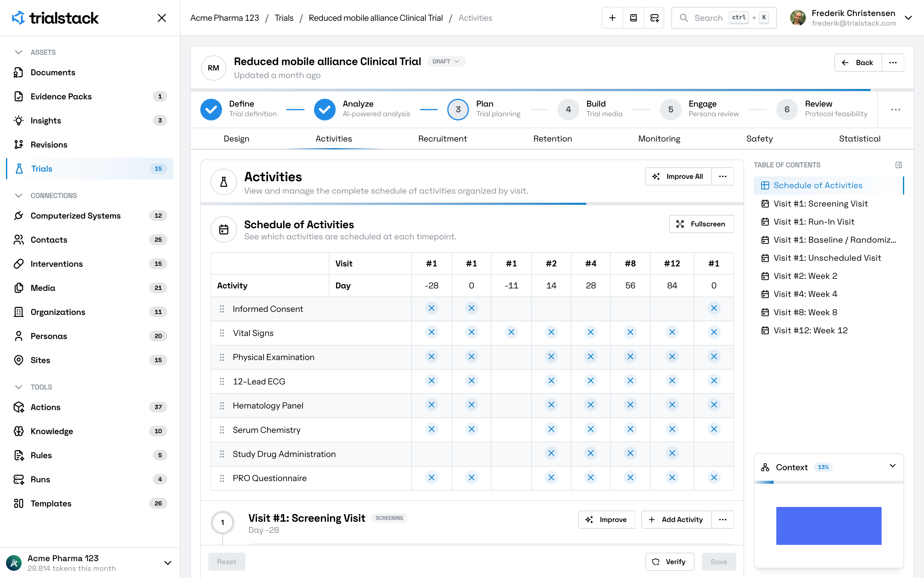Open Evidence Packs section
The height and width of the screenshot is (578, 924).
[90, 96]
